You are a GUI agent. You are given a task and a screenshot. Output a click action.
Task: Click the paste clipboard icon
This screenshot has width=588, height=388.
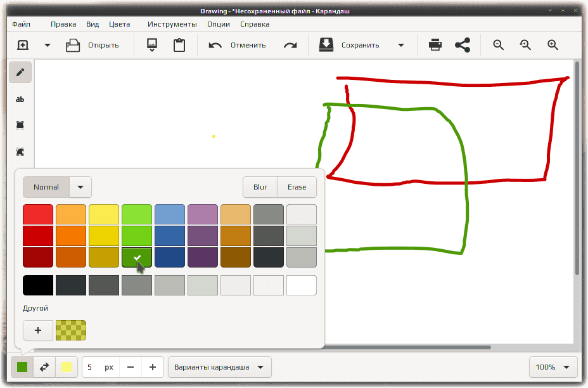pyautogui.click(x=179, y=45)
